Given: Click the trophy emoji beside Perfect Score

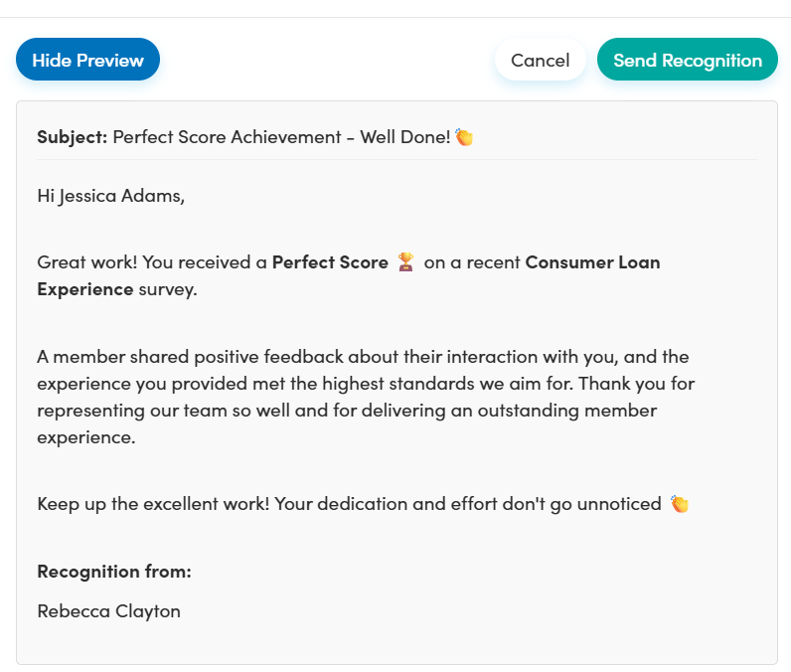Looking at the screenshot, I should tap(405, 262).
